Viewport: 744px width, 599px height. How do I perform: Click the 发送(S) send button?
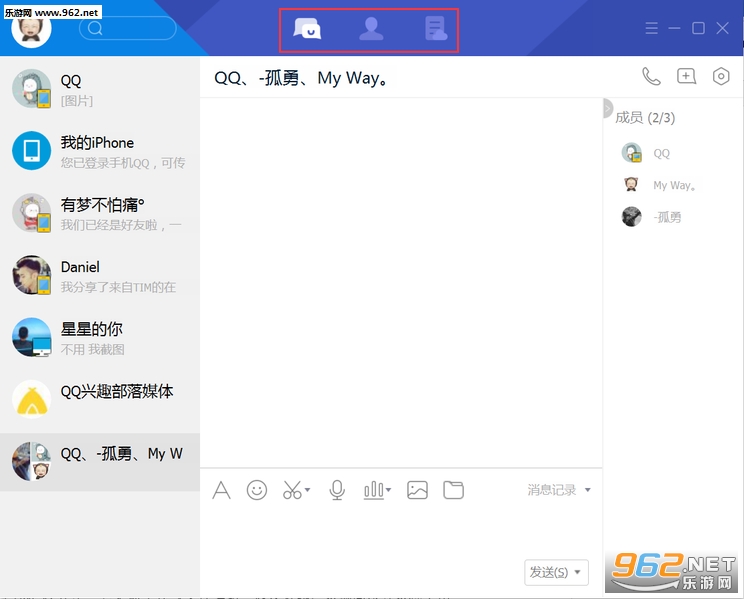point(549,572)
